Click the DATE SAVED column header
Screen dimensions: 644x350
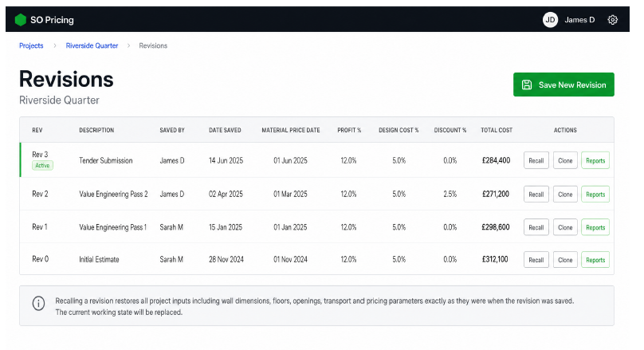[225, 130]
